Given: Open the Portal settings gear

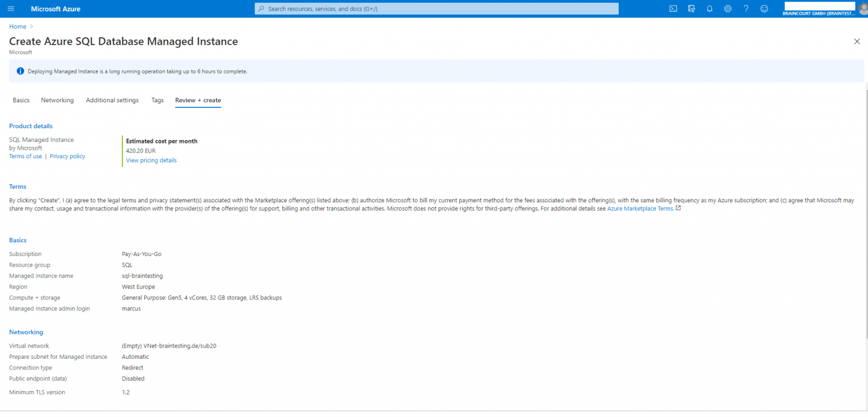Looking at the screenshot, I should pyautogui.click(x=727, y=8).
